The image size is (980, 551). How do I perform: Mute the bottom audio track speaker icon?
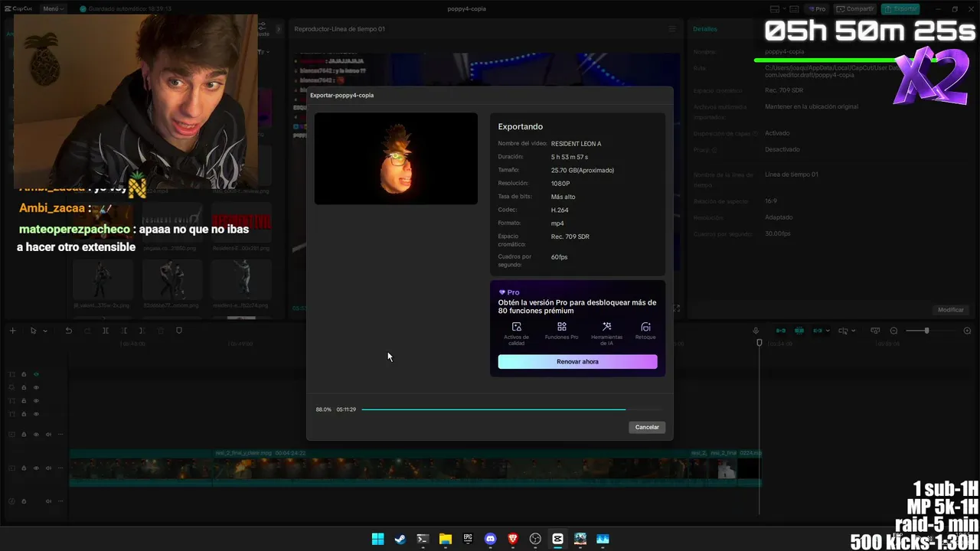point(48,501)
